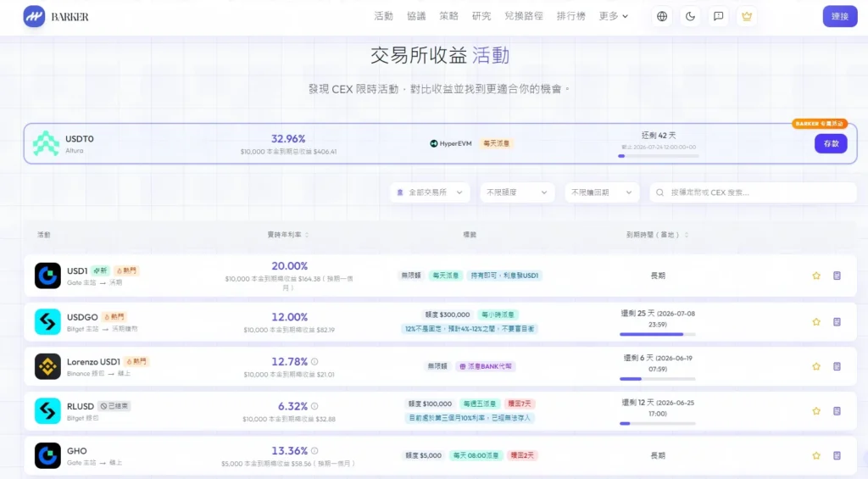Open the language globe icon
The image size is (868, 479).
(662, 17)
